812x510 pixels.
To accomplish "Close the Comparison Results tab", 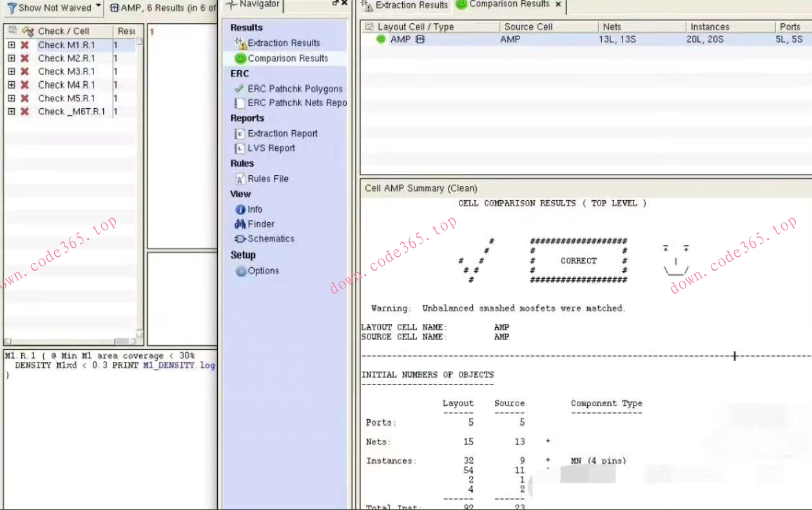I will coord(558,5).
